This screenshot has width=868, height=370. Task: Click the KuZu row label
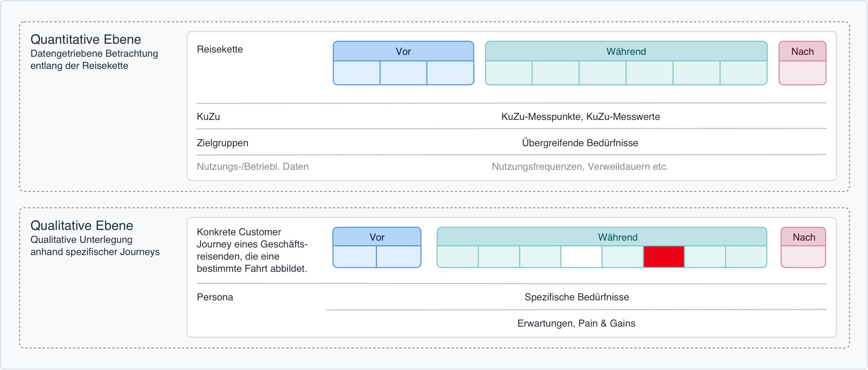(x=208, y=116)
